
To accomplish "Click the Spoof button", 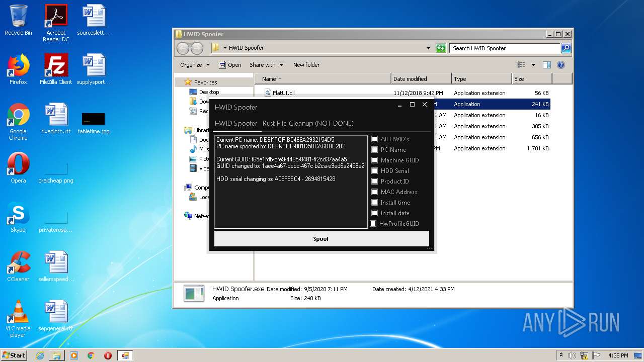I will point(321,239).
